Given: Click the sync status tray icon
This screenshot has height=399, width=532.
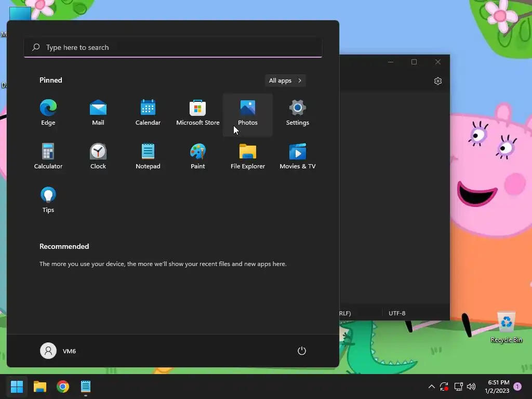Looking at the screenshot, I should (x=444, y=387).
